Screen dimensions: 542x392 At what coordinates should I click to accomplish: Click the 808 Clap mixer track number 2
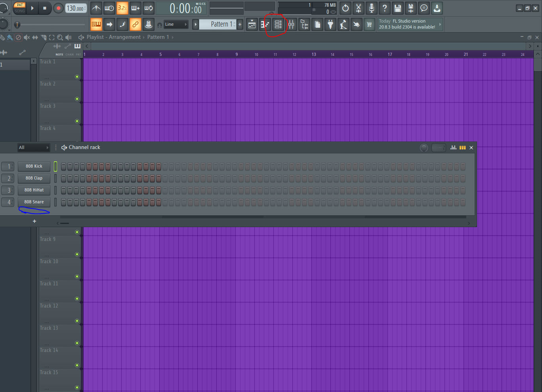pos(8,178)
